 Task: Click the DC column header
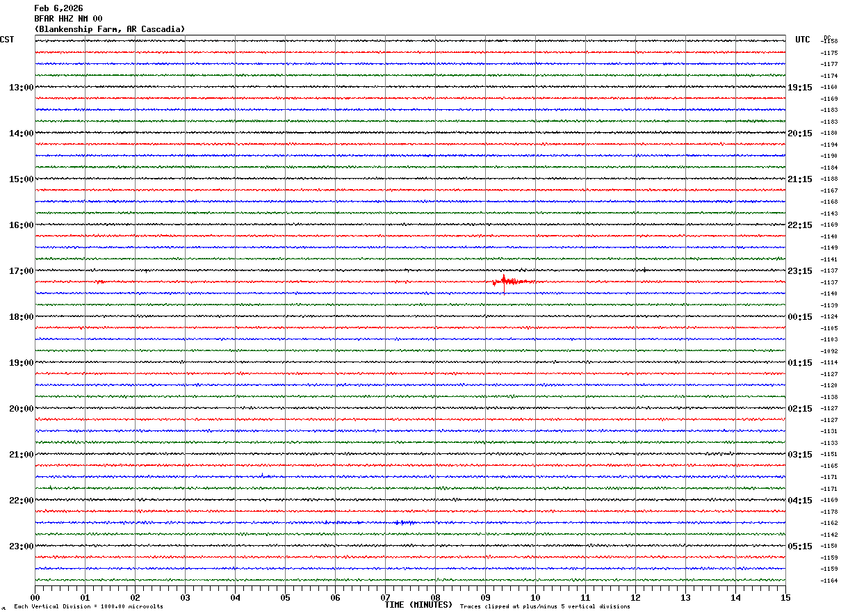[827, 37]
